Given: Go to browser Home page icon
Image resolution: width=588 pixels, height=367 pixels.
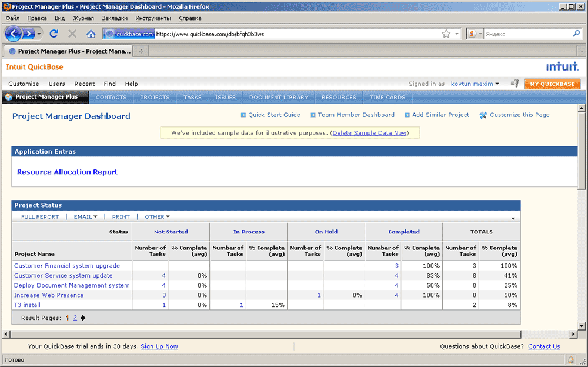Looking at the screenshot, I should point(91,34).
